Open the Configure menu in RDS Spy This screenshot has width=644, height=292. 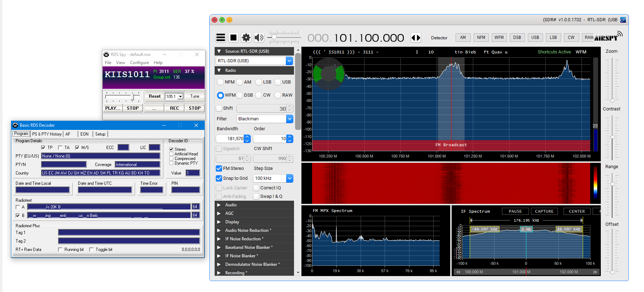coord(139,63)
